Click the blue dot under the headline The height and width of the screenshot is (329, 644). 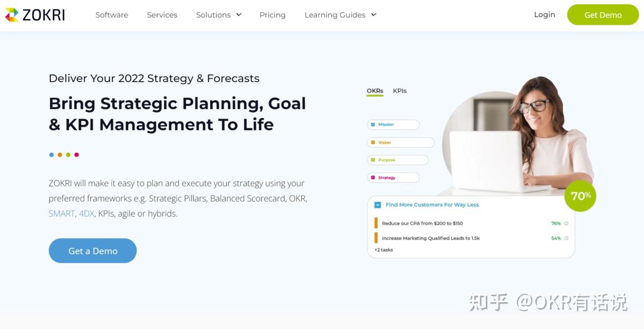pos(52,155)
